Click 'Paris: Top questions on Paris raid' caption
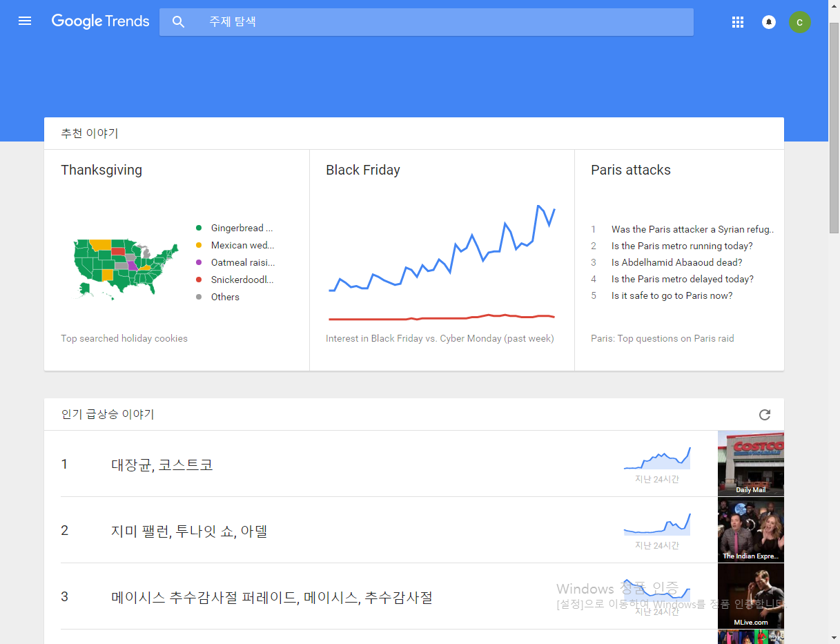 (663, 338)
